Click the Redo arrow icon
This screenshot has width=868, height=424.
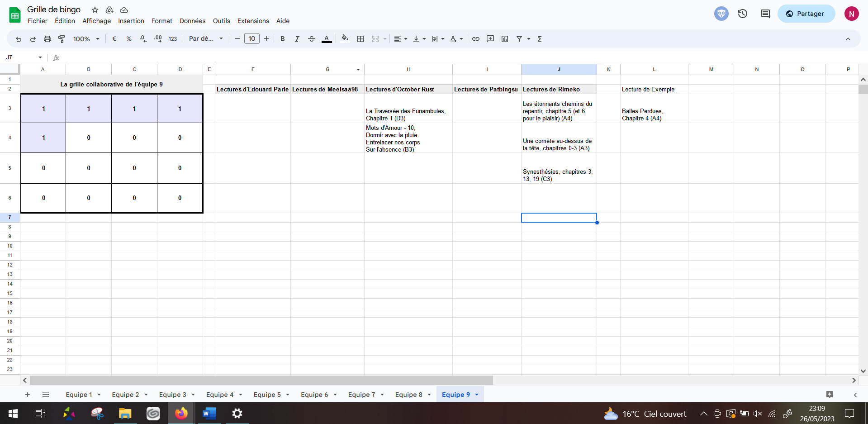point(33,39)
